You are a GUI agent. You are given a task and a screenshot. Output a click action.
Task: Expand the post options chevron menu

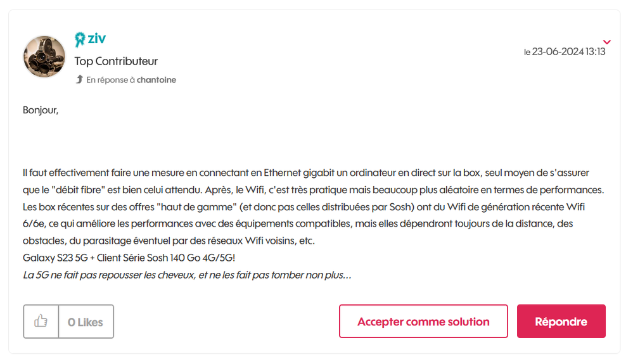[x=606, y=42]
